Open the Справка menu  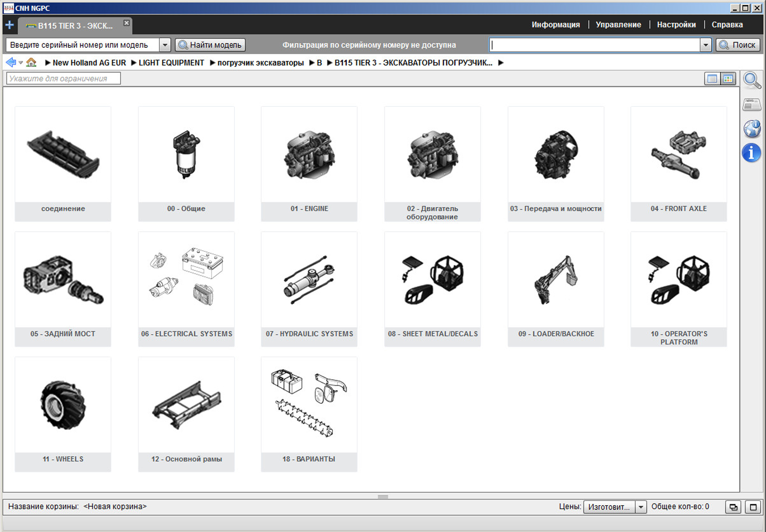[x=727, y=25]
